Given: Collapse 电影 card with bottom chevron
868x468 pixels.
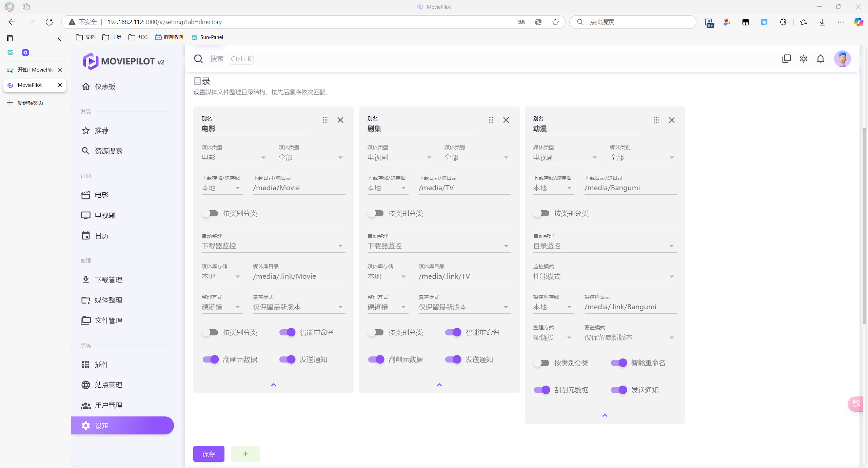Looking at the screenshot, I should coord(274,385).
